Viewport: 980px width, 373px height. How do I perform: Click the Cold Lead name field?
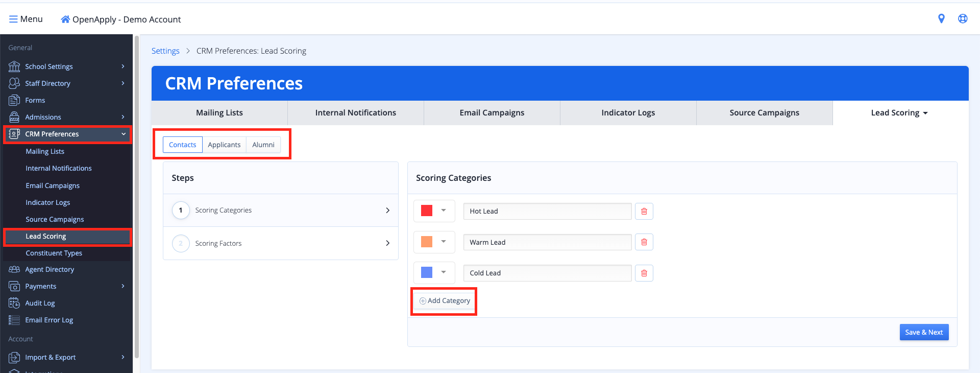pos(547,273)
